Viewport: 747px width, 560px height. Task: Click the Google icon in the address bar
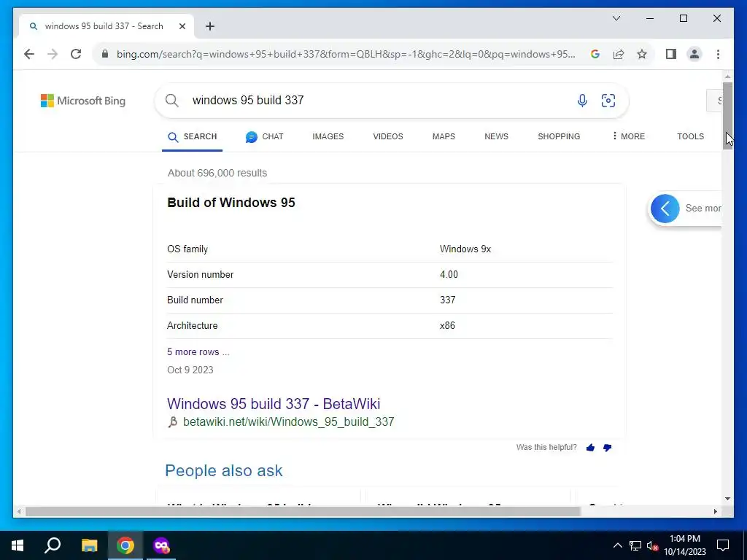pyautogui.click(x=595, y=54)
